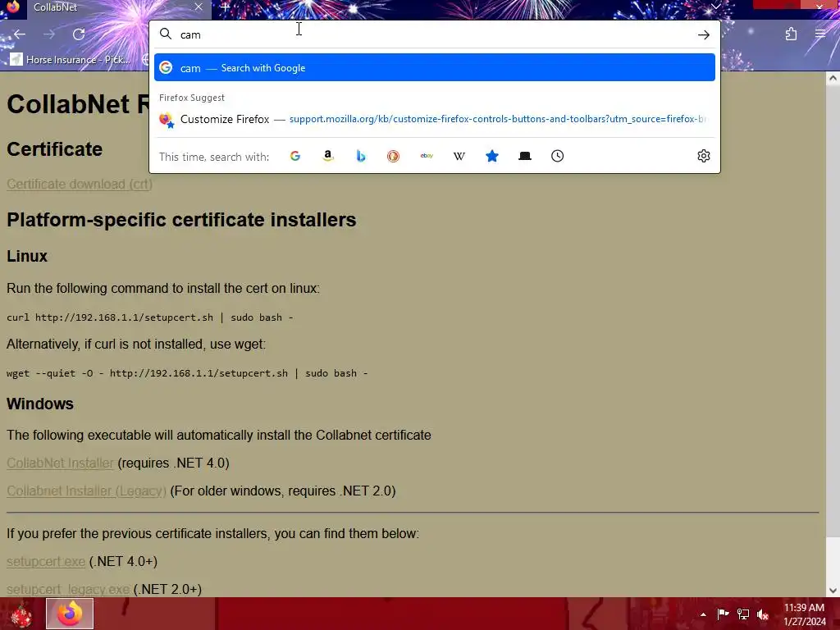Click the magnifier icon in the URL bar
This screenshot has width=840, height=630.
166,34
